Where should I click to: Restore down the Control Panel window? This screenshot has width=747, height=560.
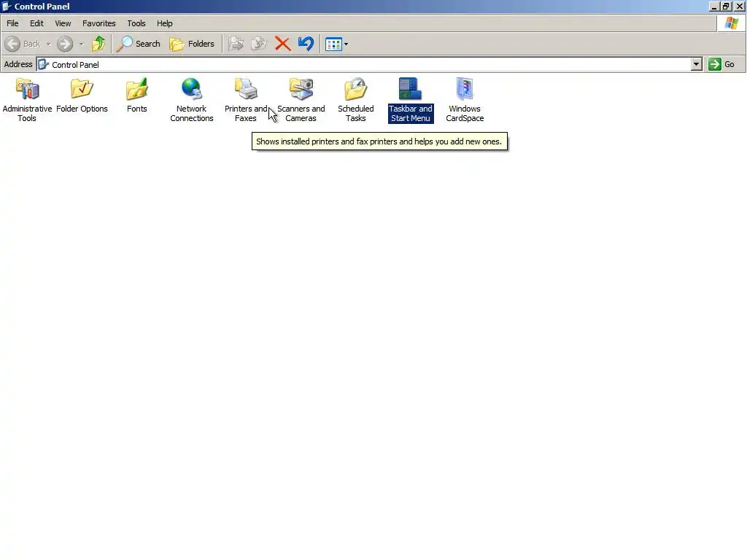(726, 6)
